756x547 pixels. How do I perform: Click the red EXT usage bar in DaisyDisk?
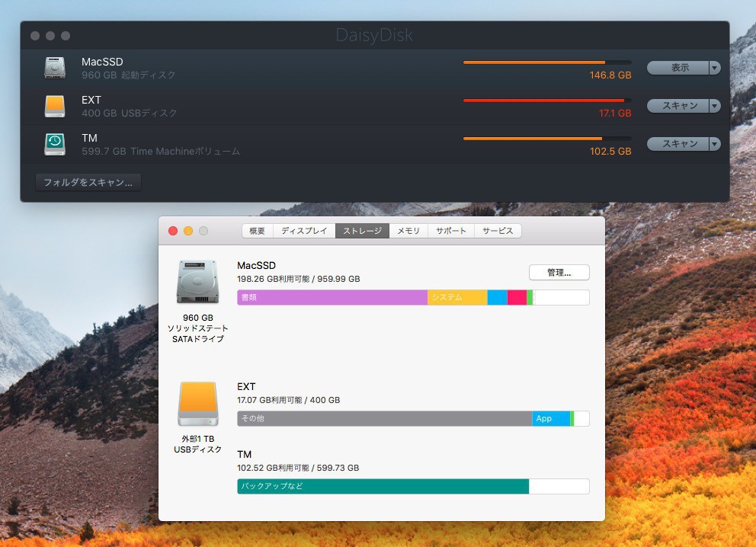click(x=547, y=101)
